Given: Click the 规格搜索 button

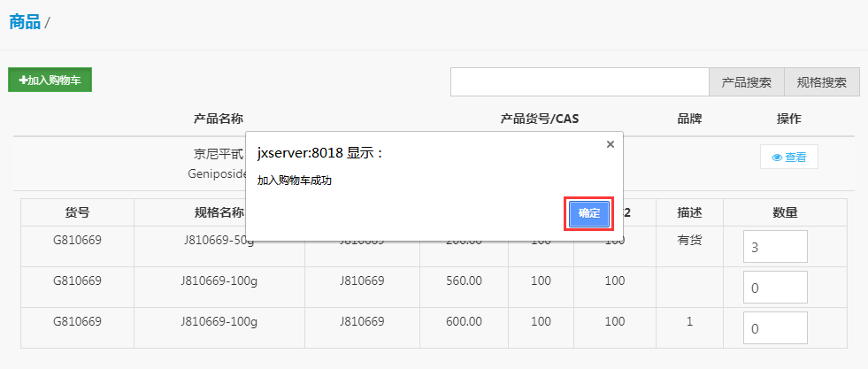Looking at the screenshot, I should pyautogui.click(x=821, y=82).
